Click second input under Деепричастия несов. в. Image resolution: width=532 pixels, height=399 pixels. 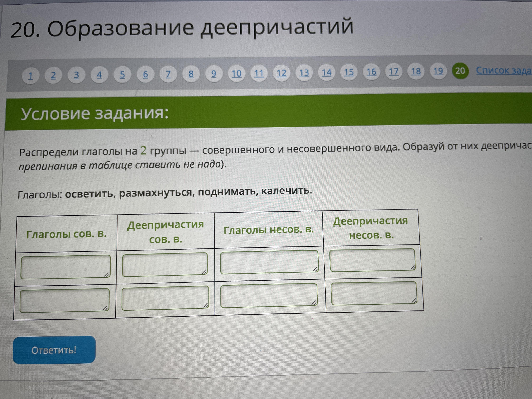coord(374,293)
